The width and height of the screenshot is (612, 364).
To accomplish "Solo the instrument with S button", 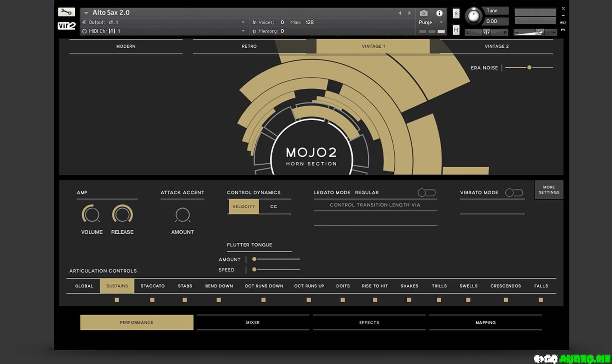I will [456, 14].
